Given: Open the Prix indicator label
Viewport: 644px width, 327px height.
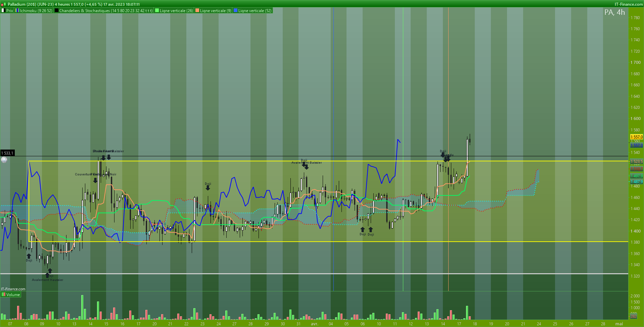Looking at the screenshot, I should (7, 11).
